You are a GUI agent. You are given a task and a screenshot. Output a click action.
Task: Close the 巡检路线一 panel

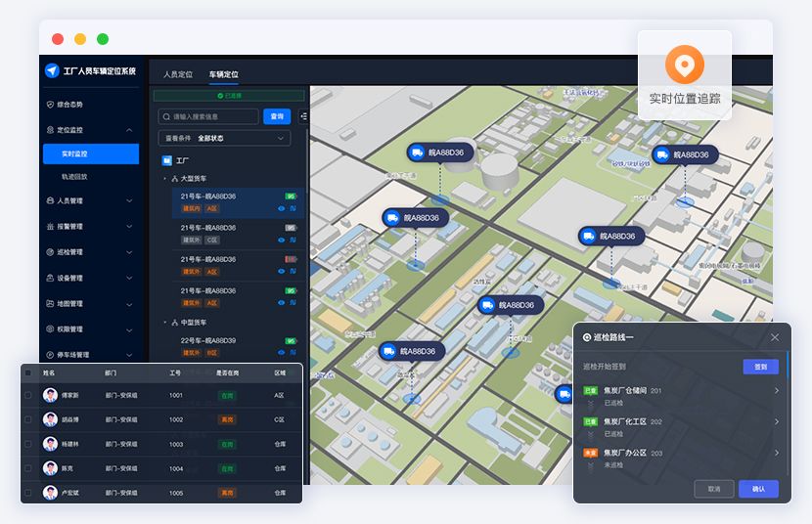click(x=775, y=337)
